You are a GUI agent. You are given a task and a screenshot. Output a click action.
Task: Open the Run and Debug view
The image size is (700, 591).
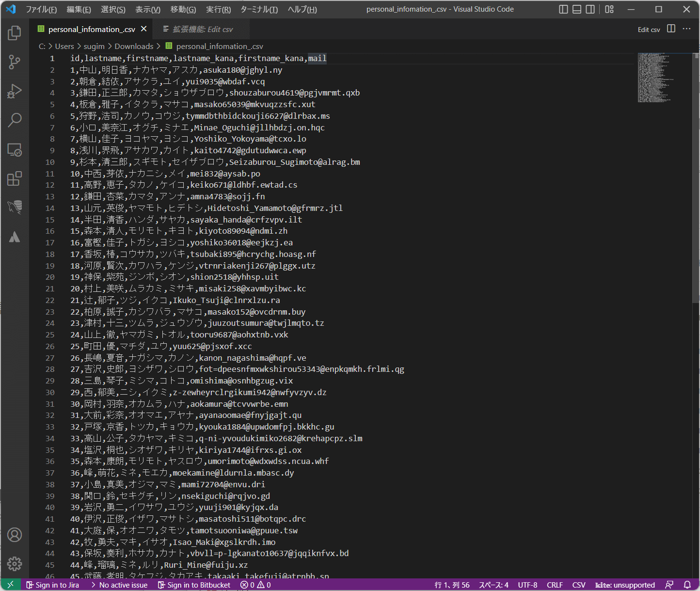pyautogui.click(x=15, y=91)
